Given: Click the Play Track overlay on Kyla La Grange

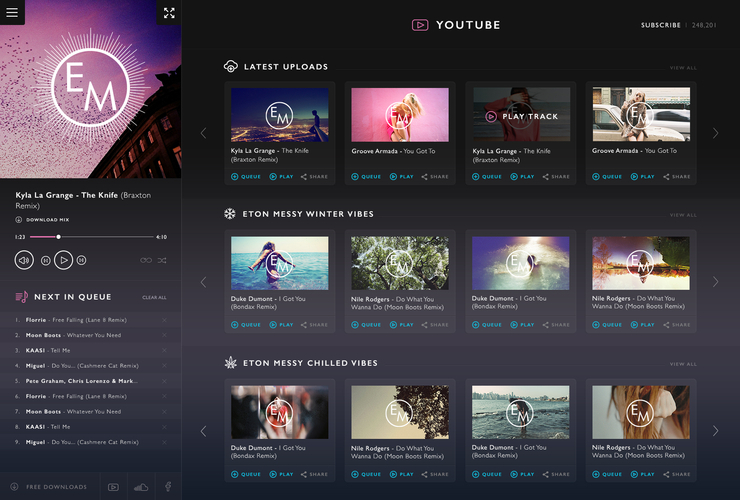Looking at the screenshot, I should (522, 116).
